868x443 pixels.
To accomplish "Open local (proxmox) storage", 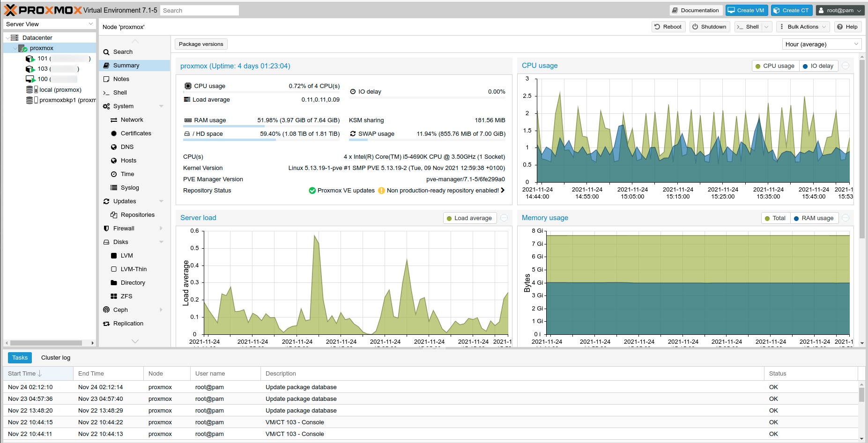I will 54,89.
